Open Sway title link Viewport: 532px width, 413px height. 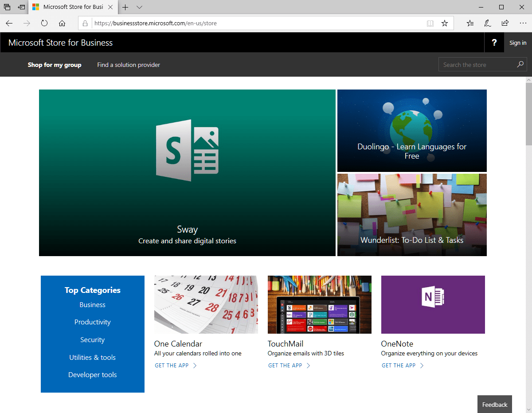click(x=187, y=230)
